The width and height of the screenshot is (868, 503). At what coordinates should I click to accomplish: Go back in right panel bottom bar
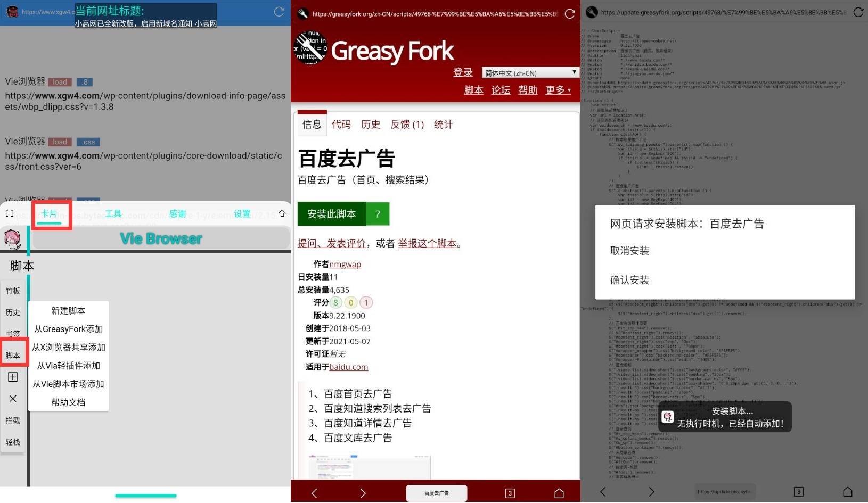coord(603,492)
